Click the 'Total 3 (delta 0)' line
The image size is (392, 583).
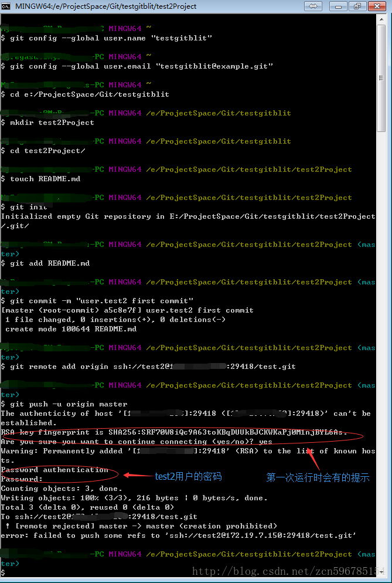pos(87,507)
